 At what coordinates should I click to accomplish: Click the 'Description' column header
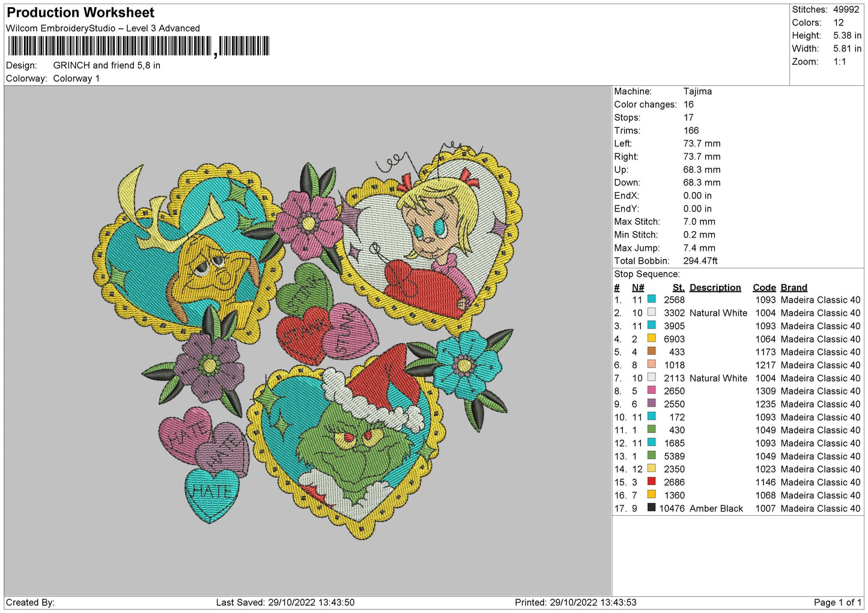[715, 288]
